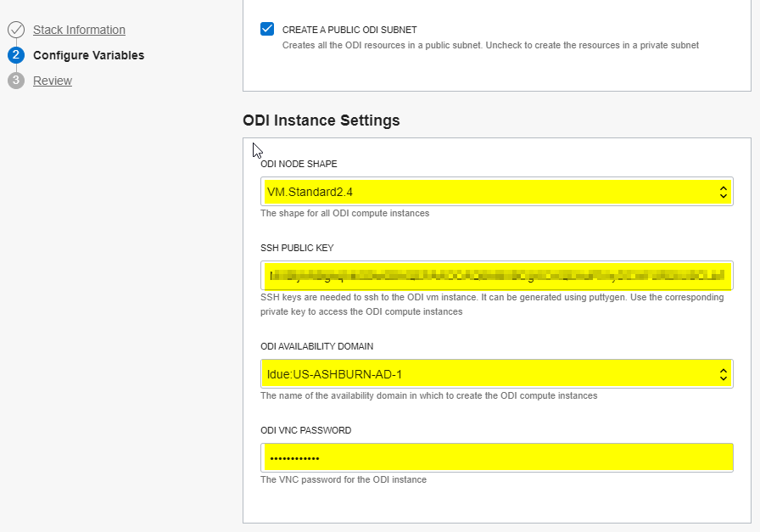Select the Configure Variables step label
Screen dimensions: 760x532
tap(88, 55)
